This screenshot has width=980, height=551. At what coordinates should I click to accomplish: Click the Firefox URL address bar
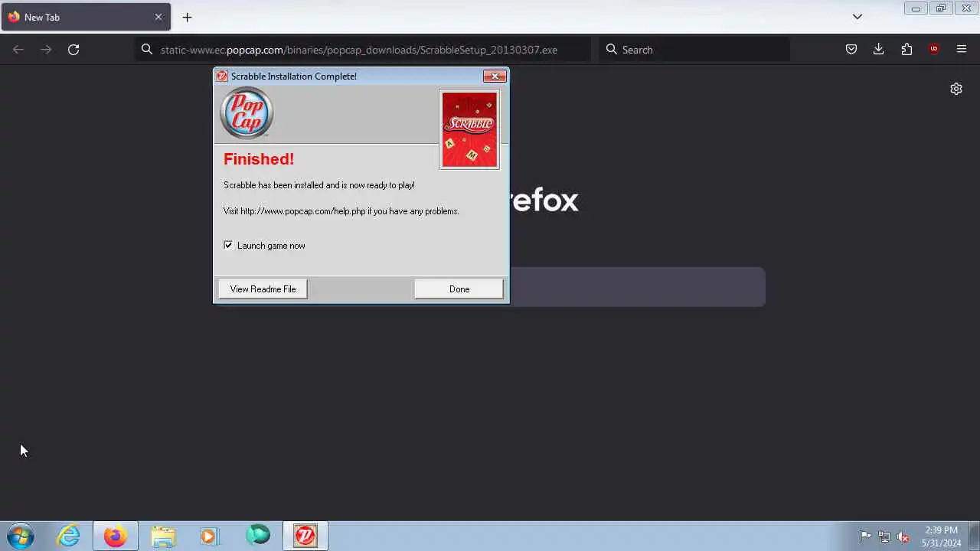click(x=364, y=49)
